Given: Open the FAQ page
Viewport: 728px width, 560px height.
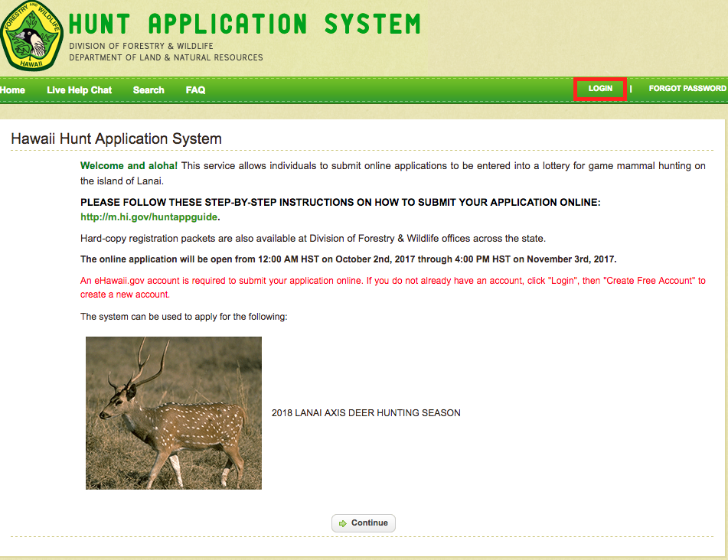Looking at the screenshot, I should pos(195,90).
